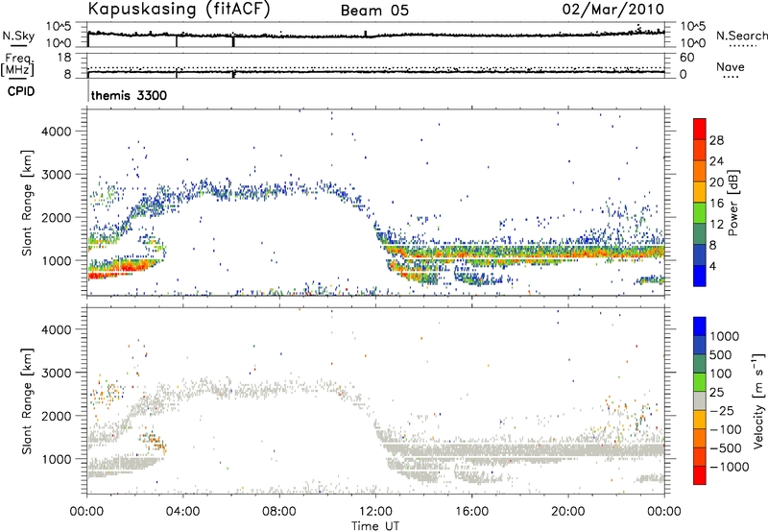Click the 'Kapuskasing (fitACF)' plot title
Viewport: 768px width, 532px height.
[x=179, y=9]
